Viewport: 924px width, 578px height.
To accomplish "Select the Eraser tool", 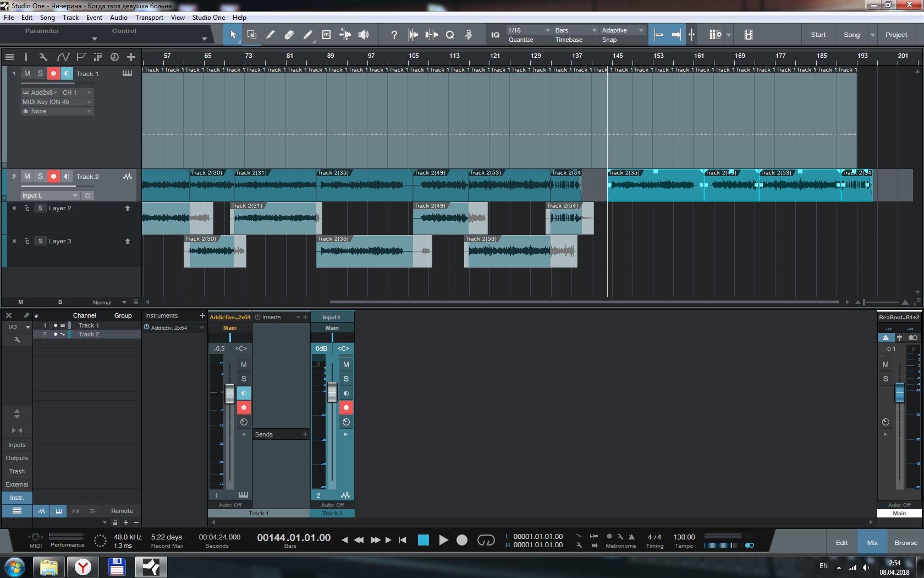I will (x=289, y=35).
